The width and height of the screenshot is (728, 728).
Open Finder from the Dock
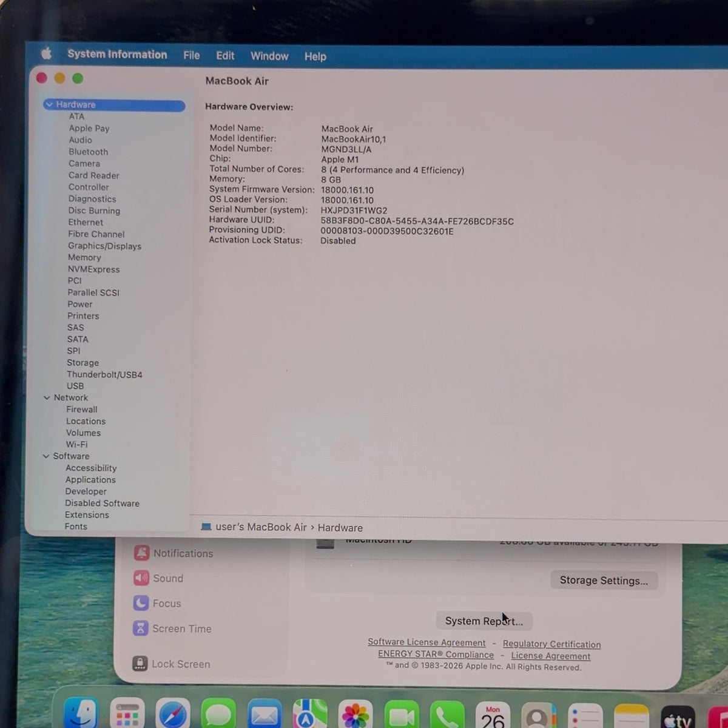pyautogui.click(x=81, y=713)
